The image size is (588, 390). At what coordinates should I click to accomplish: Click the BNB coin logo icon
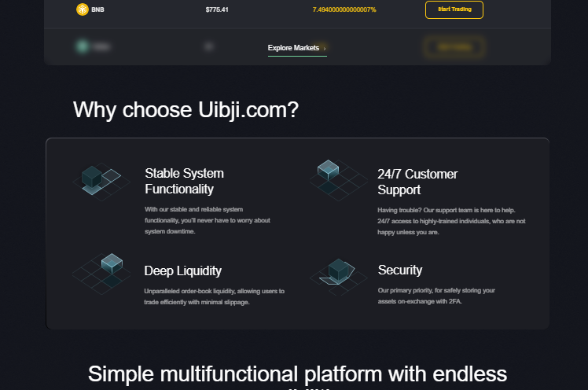tap(82, 9)
